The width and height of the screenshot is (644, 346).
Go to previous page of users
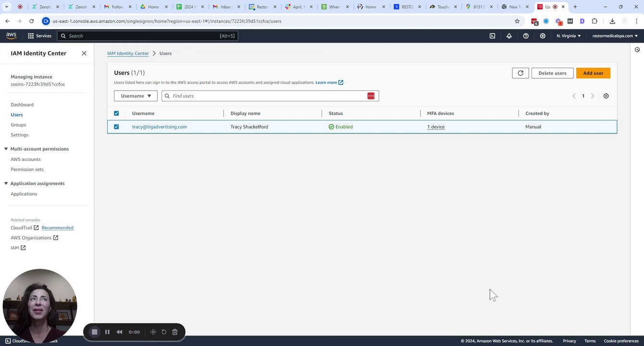[x=574, y=96]
